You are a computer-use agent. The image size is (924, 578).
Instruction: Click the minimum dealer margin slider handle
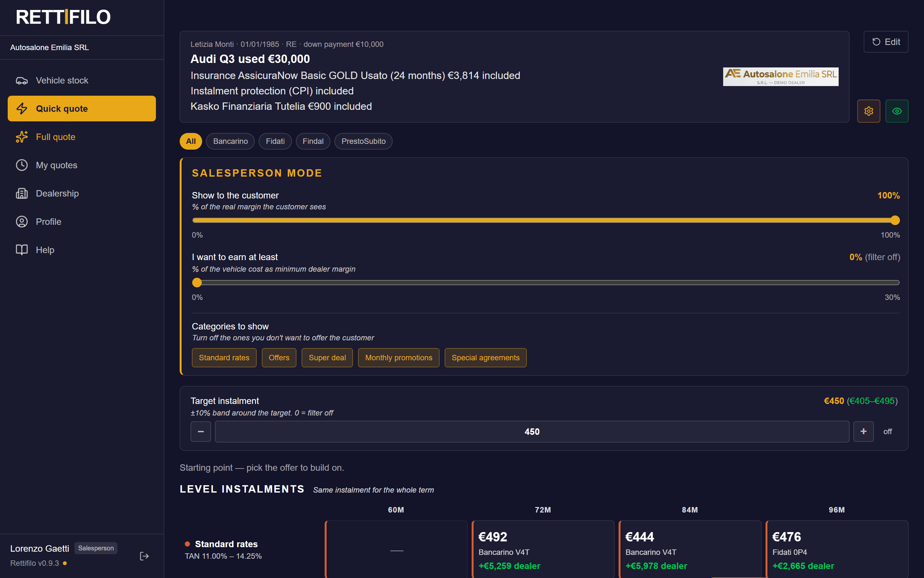click(x=197, y=283)
